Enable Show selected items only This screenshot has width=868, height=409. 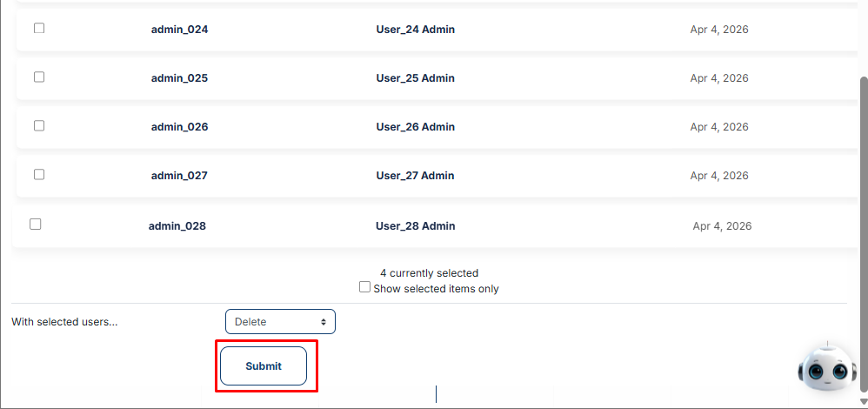click(x=364, y=287)
